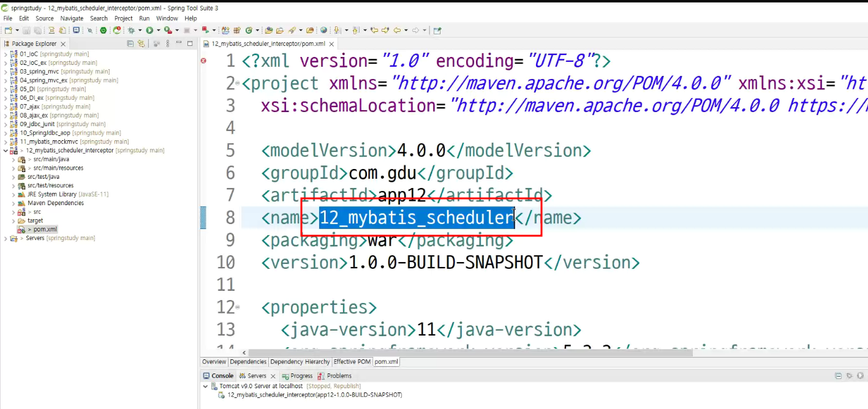Viewport: 868px width, 409px height.
Task: Expand the 03_spring_mvc project
Action: pyautogui.click(x=6, y=72)
